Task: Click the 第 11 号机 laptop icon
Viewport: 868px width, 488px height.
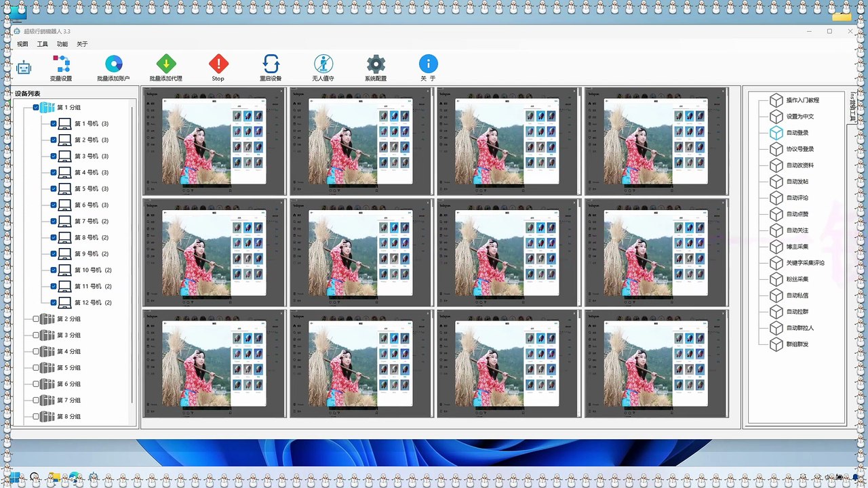Action: (65, 287)
